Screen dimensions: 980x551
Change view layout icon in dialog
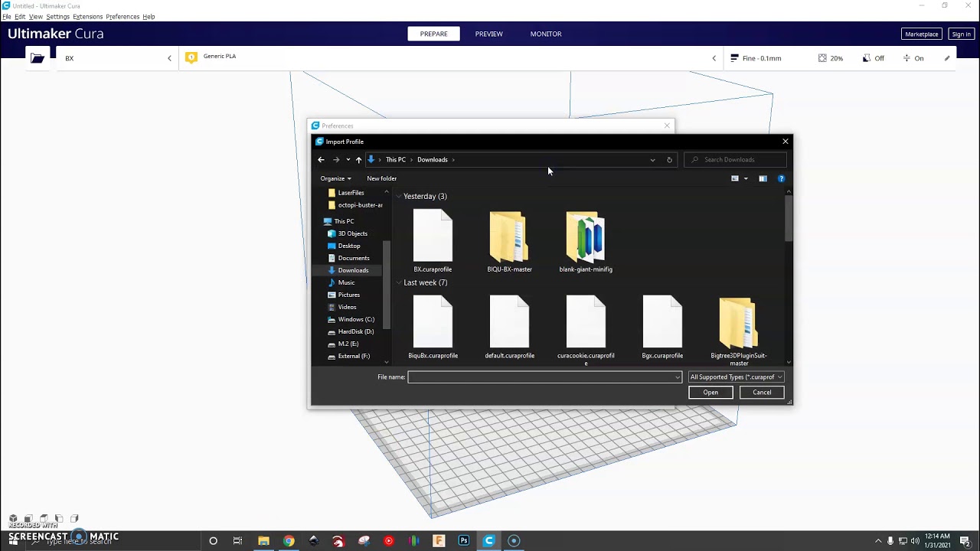735,178
